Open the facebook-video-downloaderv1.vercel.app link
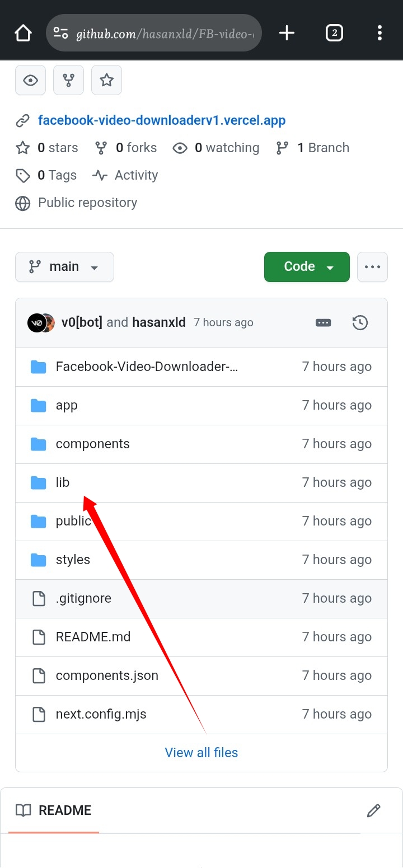The image size is (403, 868). 162,120
